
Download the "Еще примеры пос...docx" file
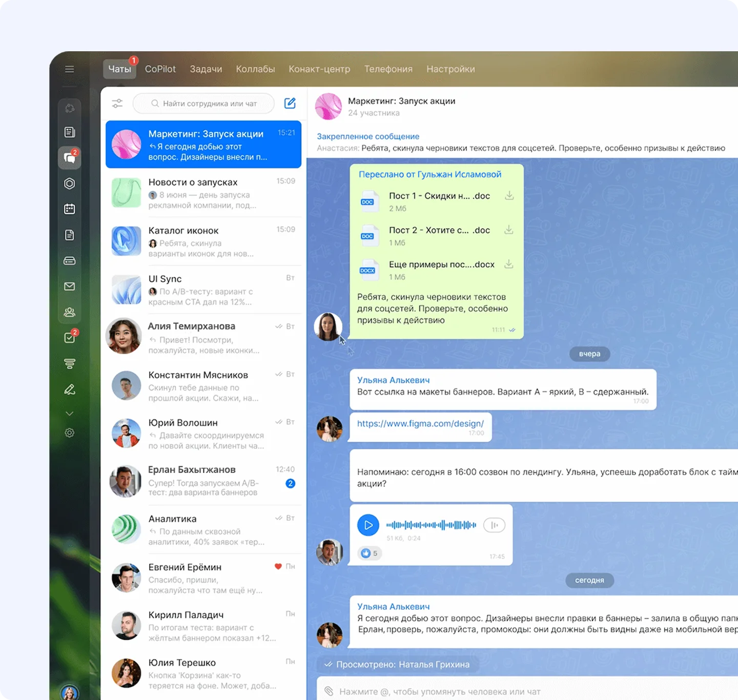click(509, 264)
